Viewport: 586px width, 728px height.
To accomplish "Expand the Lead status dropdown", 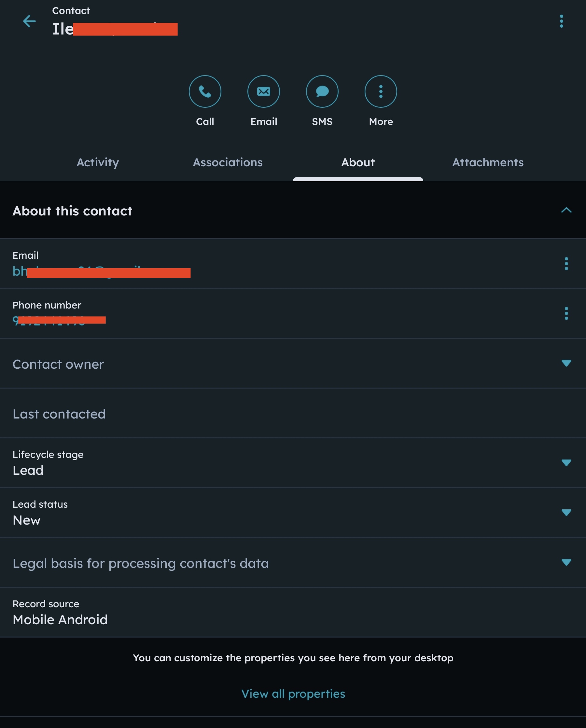I will click(566, 513).
